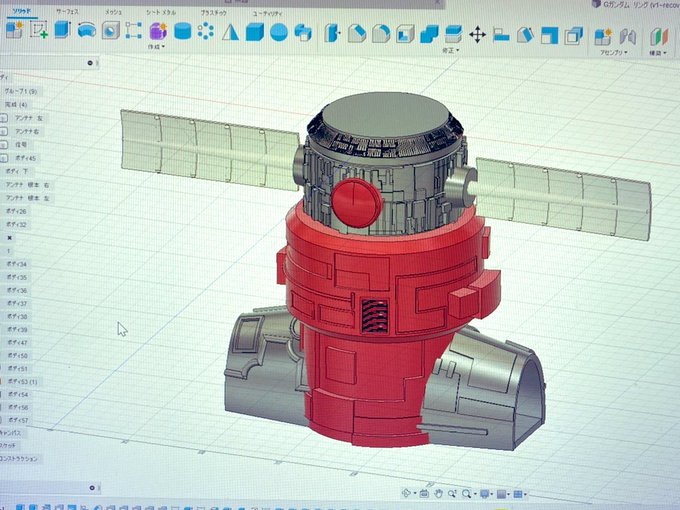The width and height of the screenshot is (680, 510).
Task: Select the Rectangular Pattern tool
Action: pos(134,31)
